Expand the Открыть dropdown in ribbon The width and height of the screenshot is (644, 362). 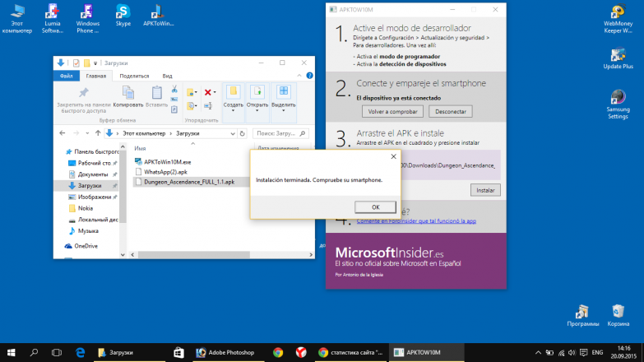pos(257,110)
